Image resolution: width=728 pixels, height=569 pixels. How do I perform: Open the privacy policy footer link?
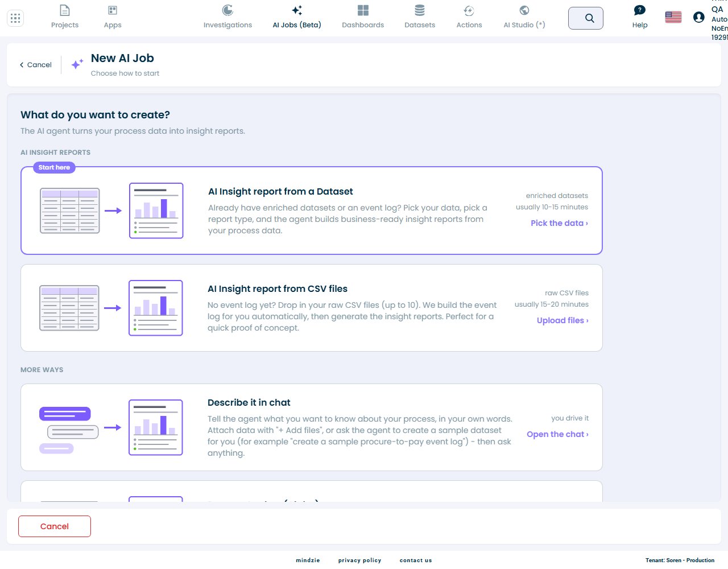coord(359,560)
